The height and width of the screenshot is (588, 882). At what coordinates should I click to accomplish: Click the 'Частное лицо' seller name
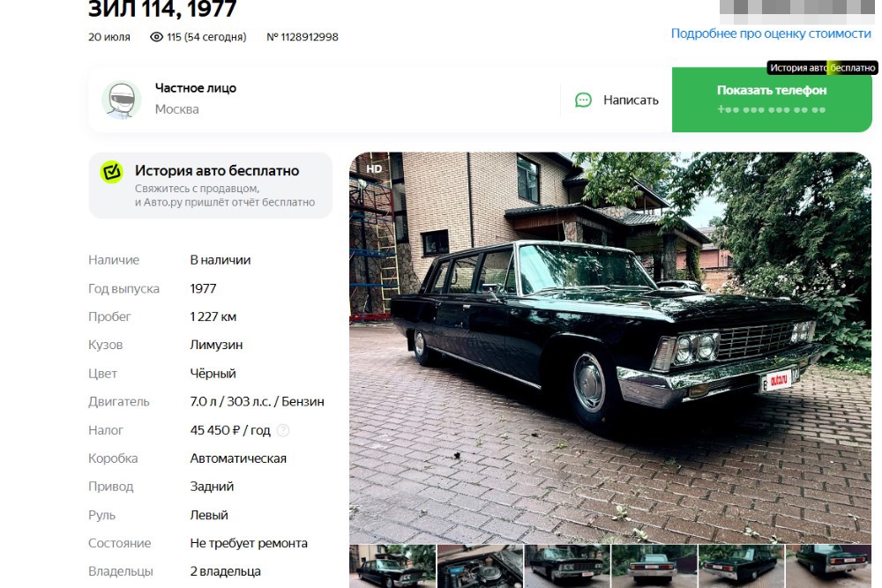pyautogui.click(x=196, y=88)
